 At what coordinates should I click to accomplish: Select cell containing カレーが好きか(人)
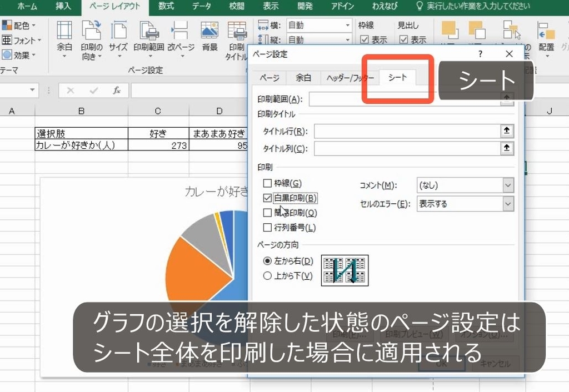(81, 145)
